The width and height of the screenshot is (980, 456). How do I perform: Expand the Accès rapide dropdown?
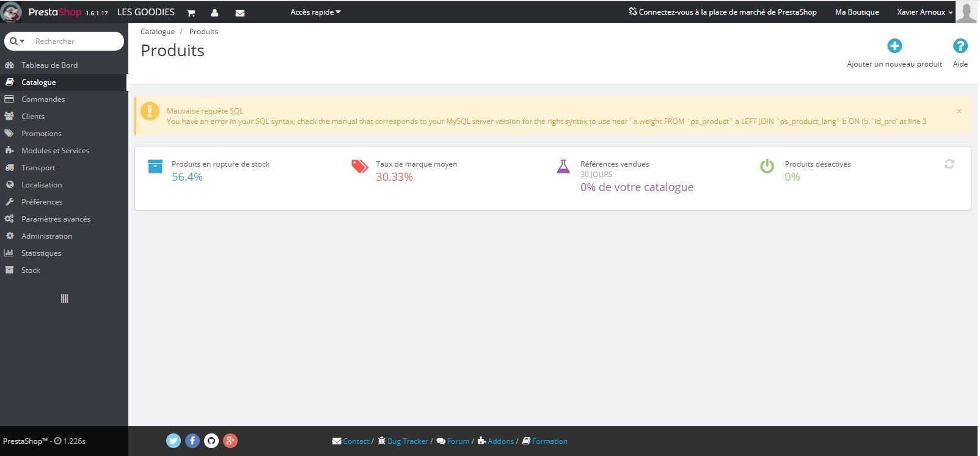(315, 12)
